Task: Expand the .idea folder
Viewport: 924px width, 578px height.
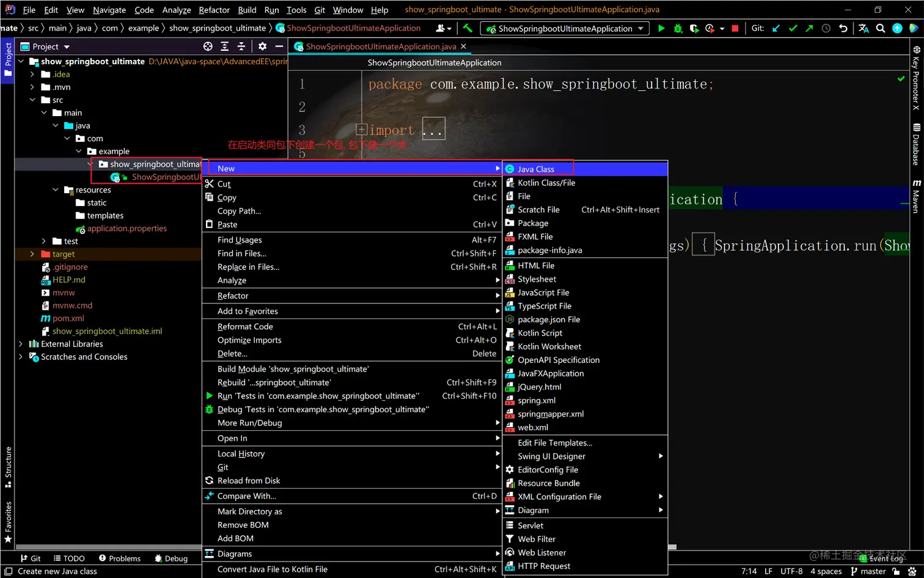Action: coord(32,74)
